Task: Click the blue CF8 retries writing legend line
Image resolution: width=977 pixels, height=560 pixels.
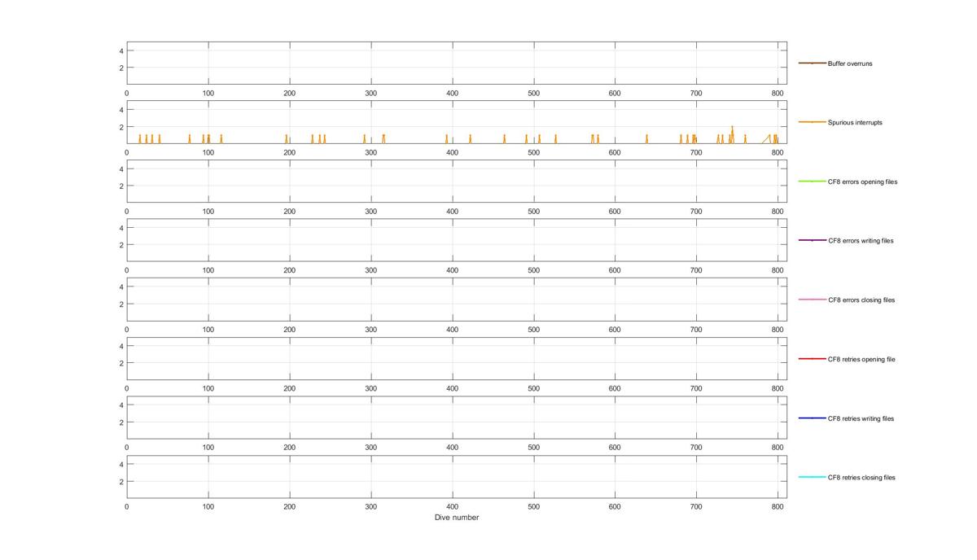Action: pyautogui.click(x=812, y=418)
